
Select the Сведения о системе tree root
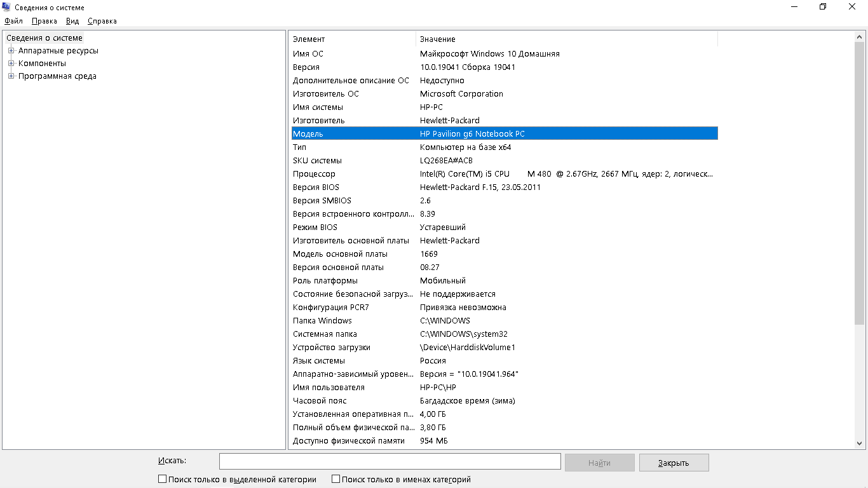pyautogui.click(x=44, y=38)
